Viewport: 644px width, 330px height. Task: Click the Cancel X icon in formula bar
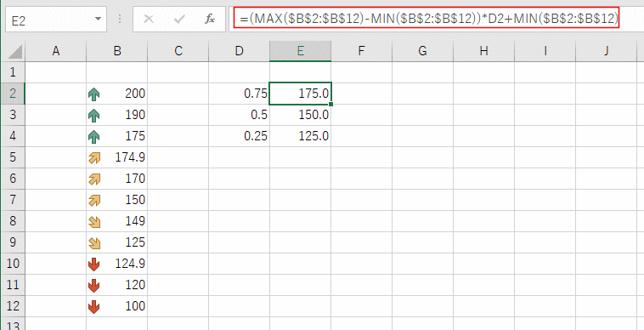[149, 20]
